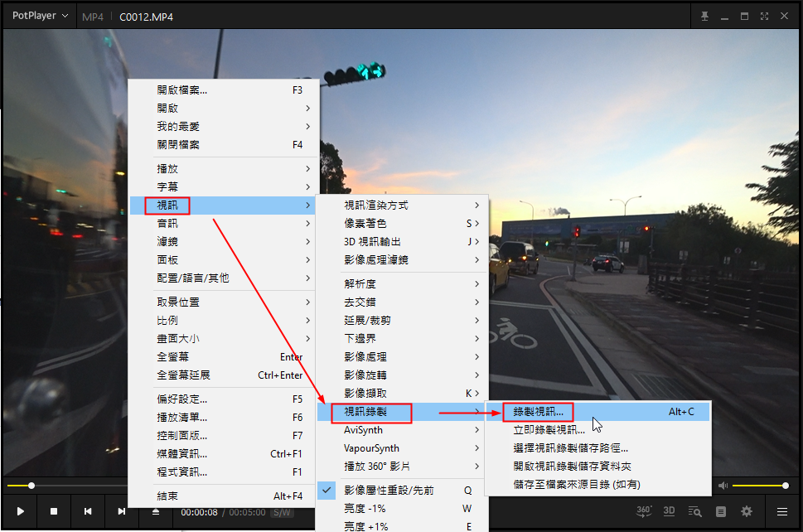Skip to previous track button

88,511
